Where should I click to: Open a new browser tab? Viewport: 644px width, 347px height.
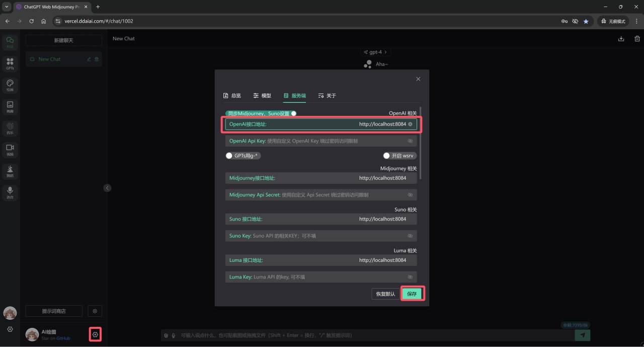pos(98,7)
